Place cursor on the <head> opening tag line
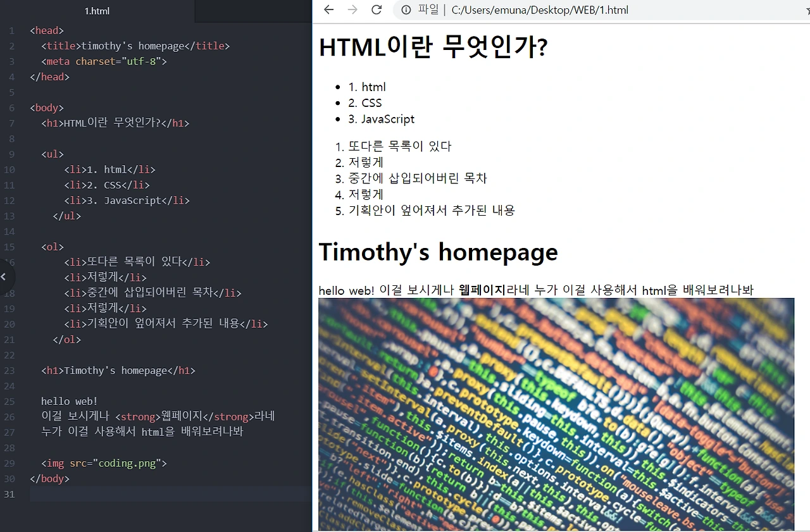The width and height of the screenshot is (810, 532). 47,30
